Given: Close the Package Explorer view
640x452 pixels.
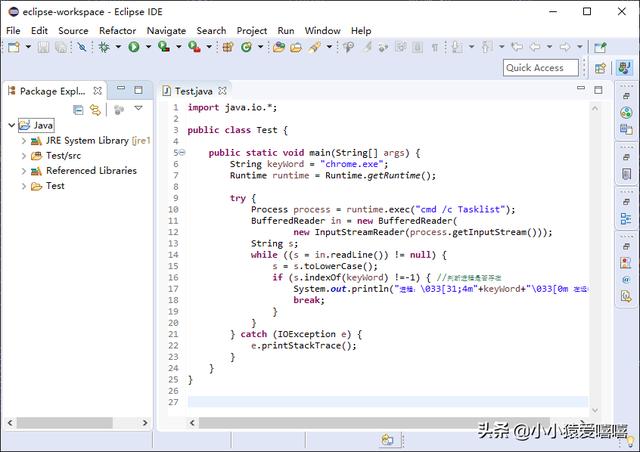Looking at the screenshot, I should [x=98, y=91].
